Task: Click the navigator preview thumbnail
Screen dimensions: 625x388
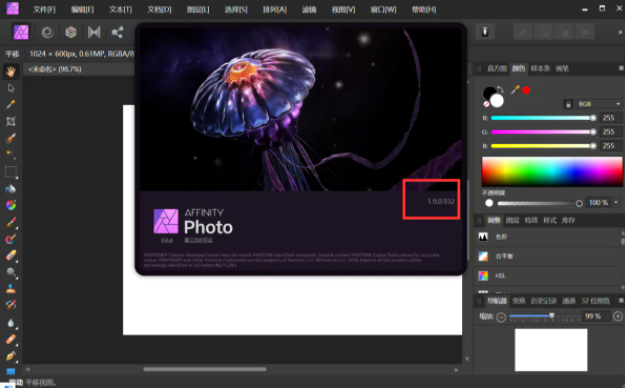Action: [551, 350]
